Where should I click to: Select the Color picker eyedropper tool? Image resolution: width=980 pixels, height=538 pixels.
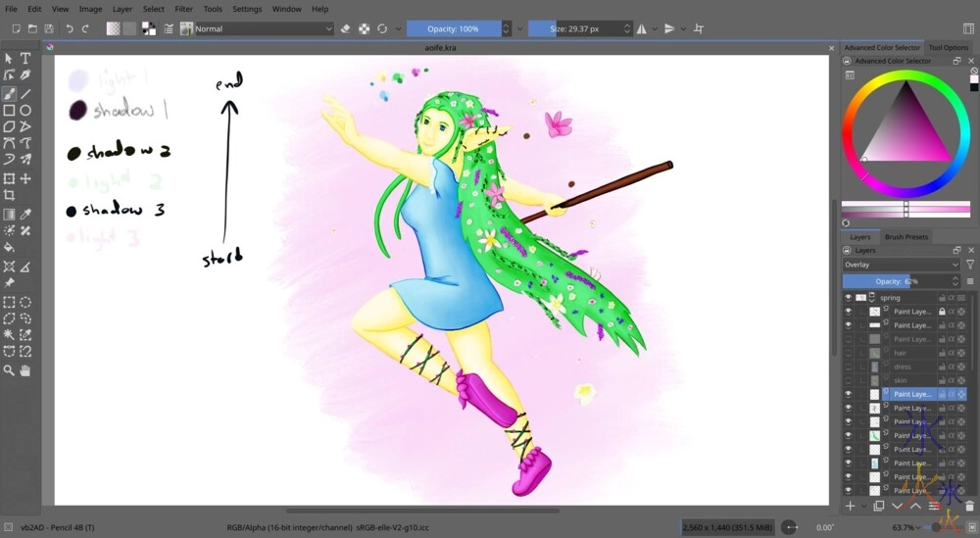25,214
